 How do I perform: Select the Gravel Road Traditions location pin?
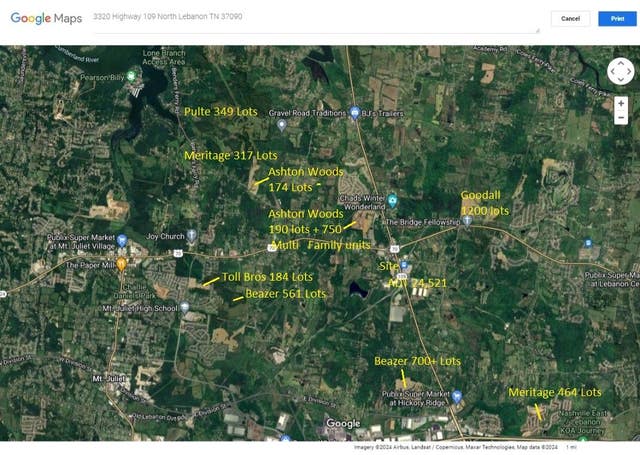[x=282, y=125]
